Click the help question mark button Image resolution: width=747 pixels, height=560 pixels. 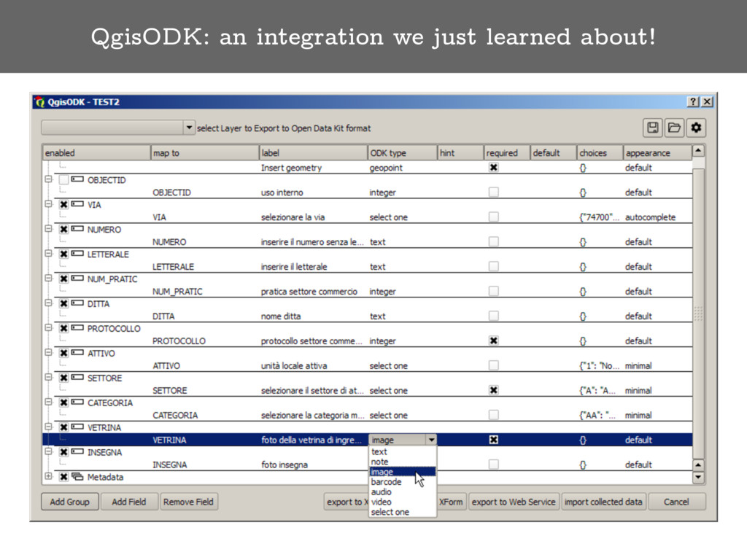click(x=694, y=102)
